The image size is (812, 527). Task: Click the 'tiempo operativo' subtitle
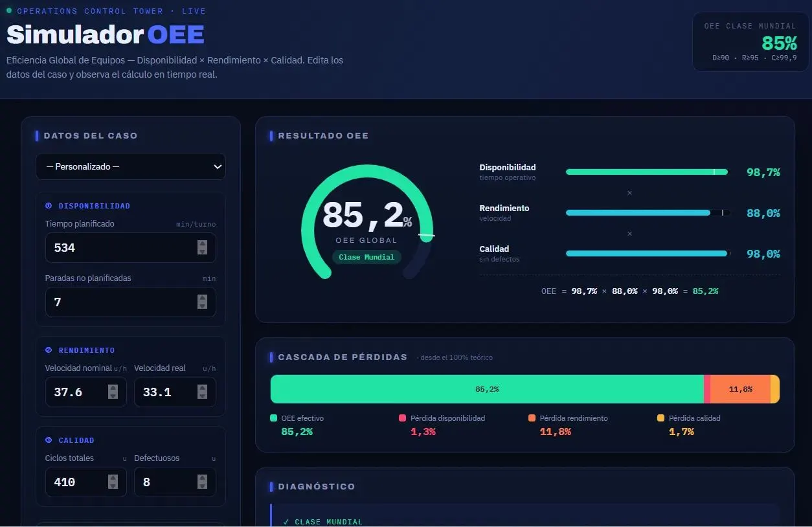click(508, 178)
